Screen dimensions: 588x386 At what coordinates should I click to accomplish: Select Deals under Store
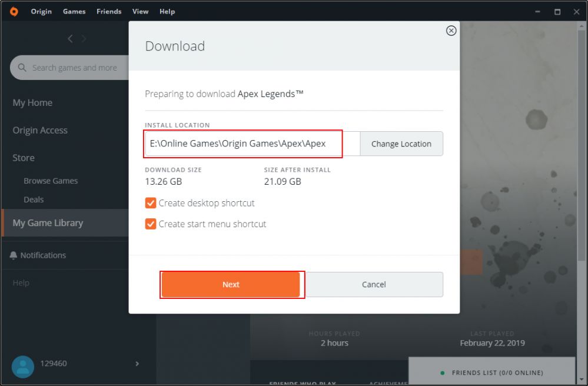34,199
